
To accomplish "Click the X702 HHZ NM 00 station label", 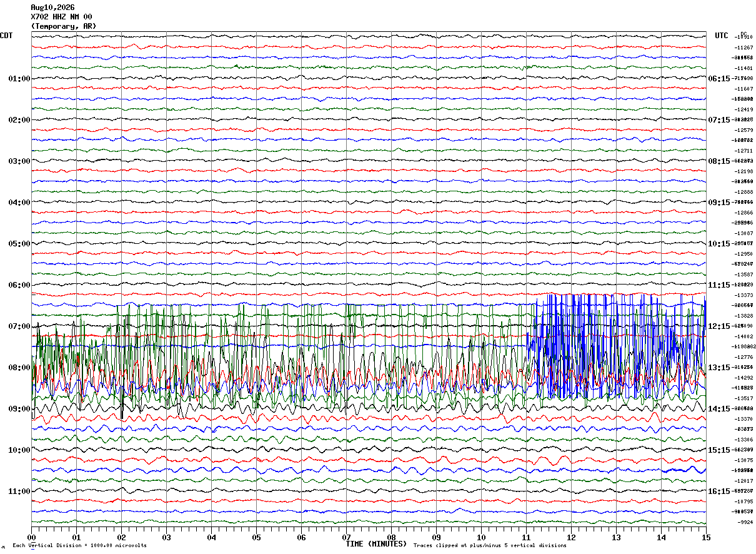I will (61, 17).
